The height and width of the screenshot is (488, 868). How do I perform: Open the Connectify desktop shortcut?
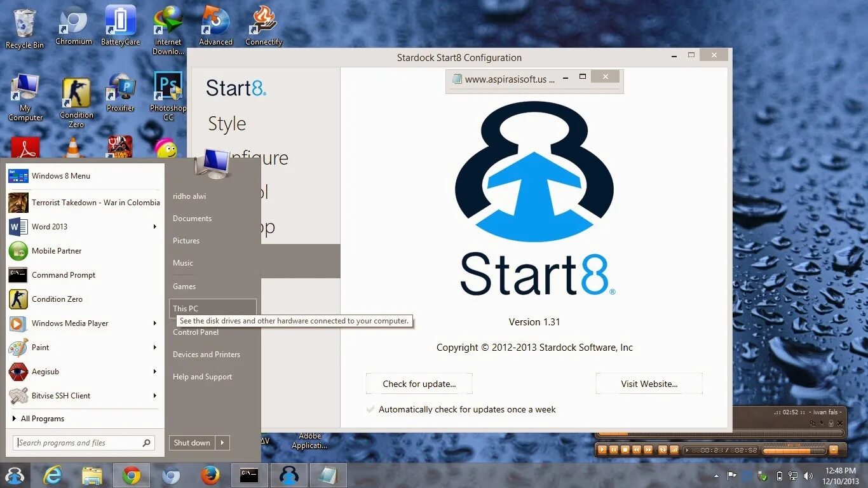(x=263, y=26)
